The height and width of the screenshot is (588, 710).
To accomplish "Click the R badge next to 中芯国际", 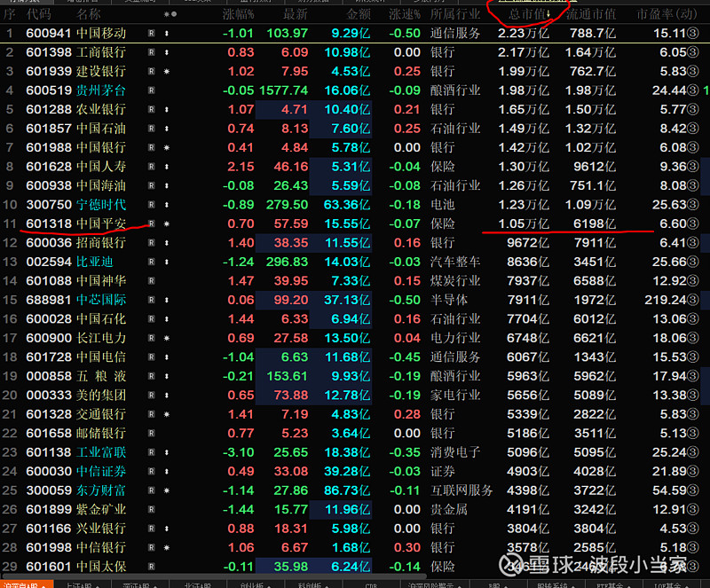I will click(x=152, y=300).
